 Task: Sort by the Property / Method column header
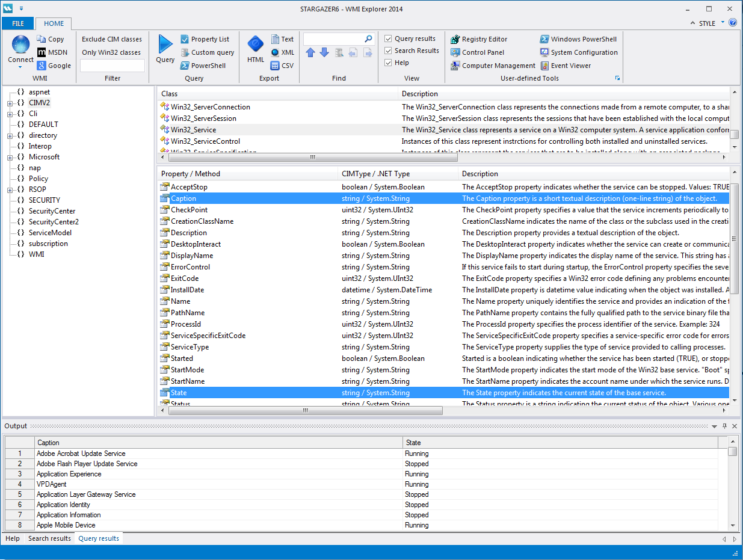pyautogui.click(x=248, y=174)
